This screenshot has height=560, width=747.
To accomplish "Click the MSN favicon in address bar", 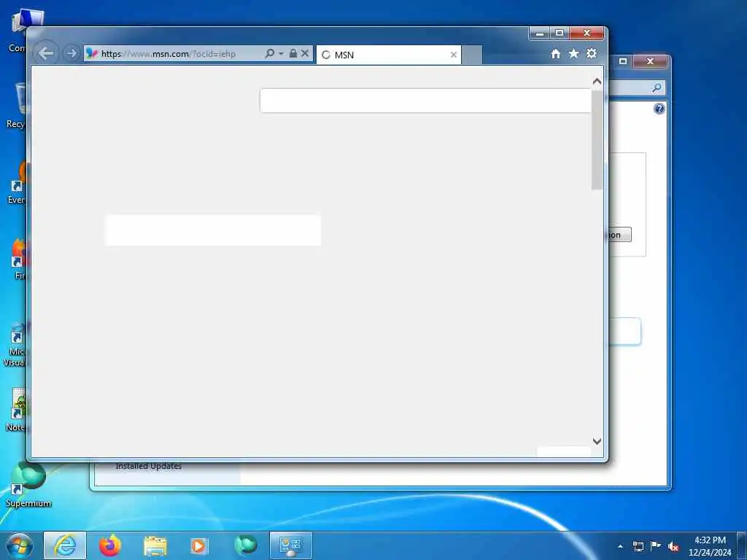I will 91,53.
